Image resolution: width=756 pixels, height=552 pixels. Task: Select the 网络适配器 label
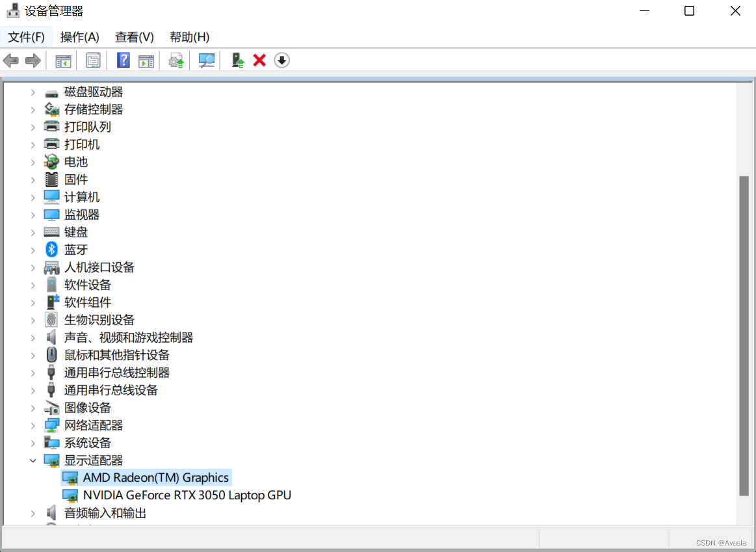point(94,425)
